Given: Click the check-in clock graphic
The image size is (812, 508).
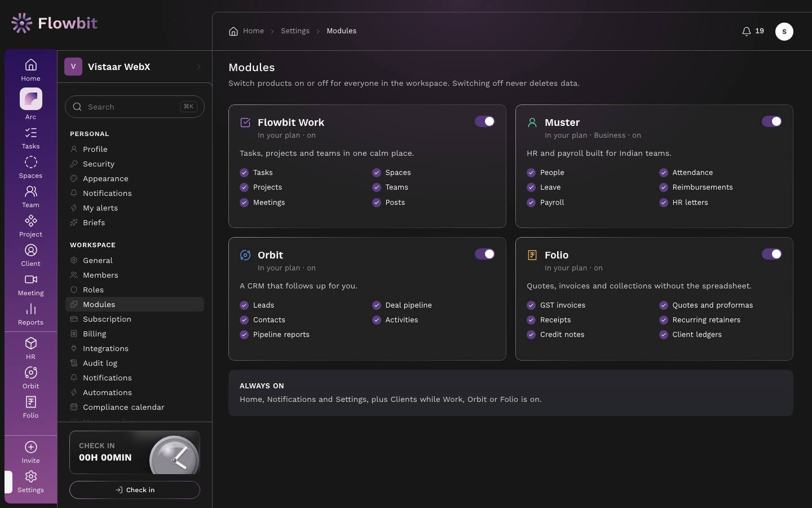Looking at the screenshot, I should point(174,455).
